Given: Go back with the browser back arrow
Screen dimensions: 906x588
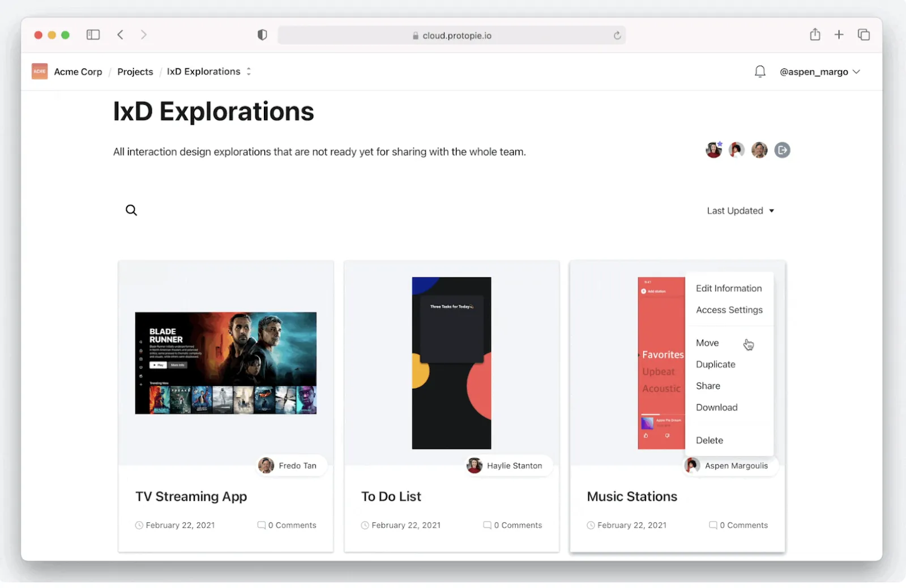Looking at the screenshot, I should pos(120,35).
